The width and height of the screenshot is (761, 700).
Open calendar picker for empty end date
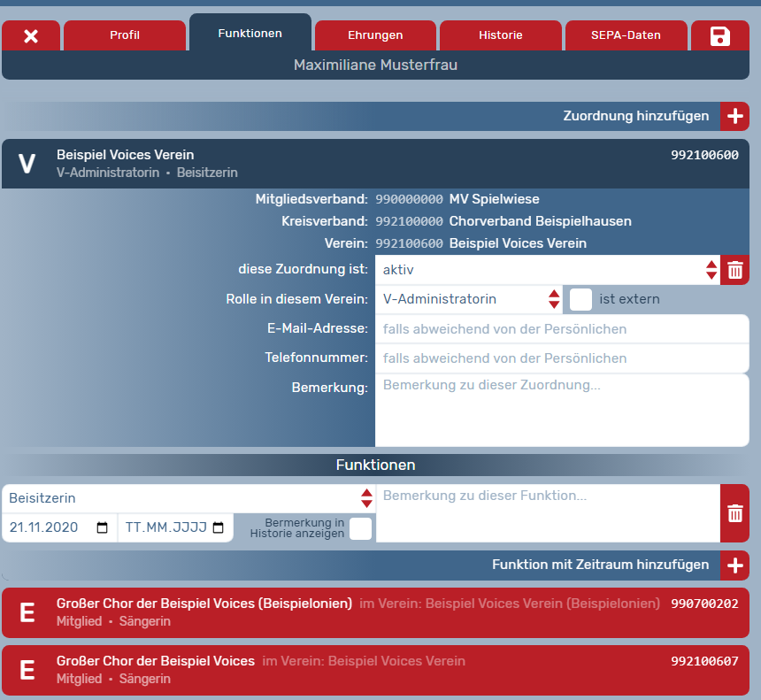[219, 528]
